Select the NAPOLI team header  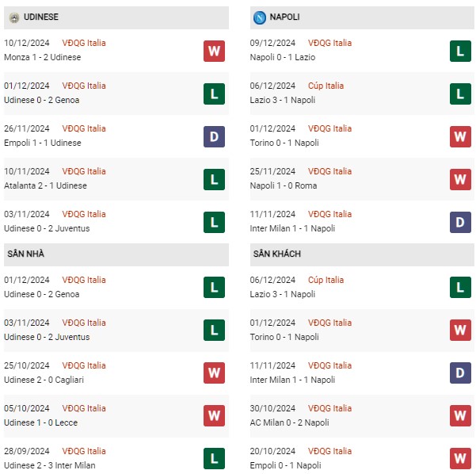tap(362, 17)
